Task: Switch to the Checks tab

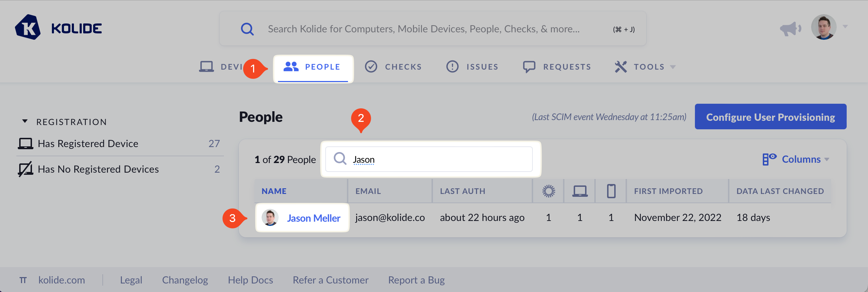Action: point(393,67)
